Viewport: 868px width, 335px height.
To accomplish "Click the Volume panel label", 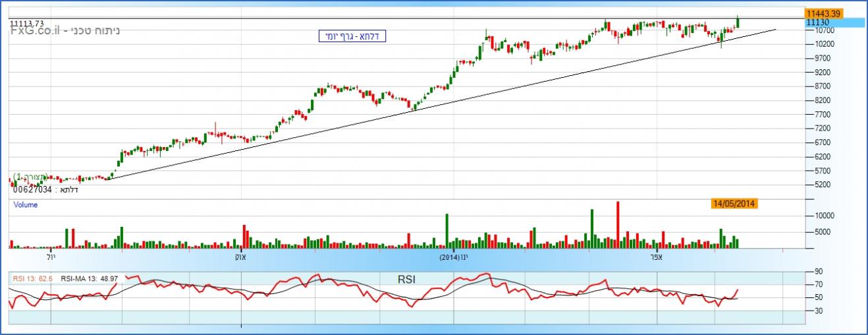I will coord(26,205).
